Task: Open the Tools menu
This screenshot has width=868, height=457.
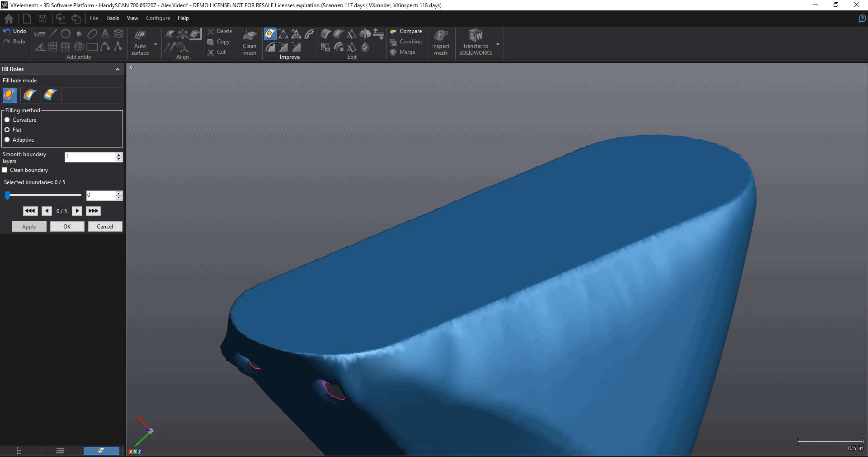Action: point(113,18)
